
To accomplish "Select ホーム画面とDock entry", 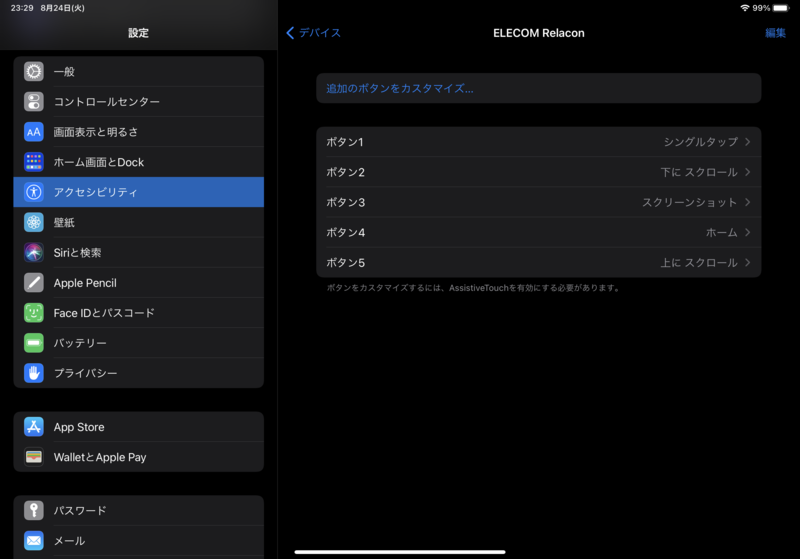I will coord(138,162).
